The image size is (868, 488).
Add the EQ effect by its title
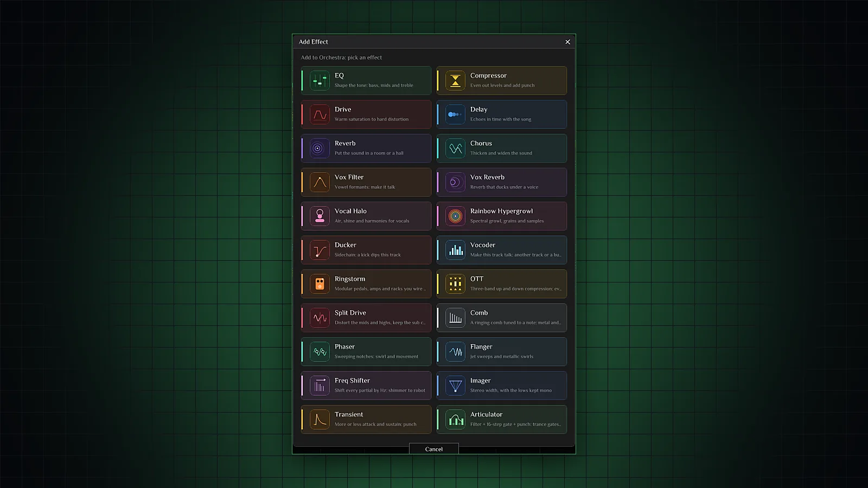coord(339,75)
